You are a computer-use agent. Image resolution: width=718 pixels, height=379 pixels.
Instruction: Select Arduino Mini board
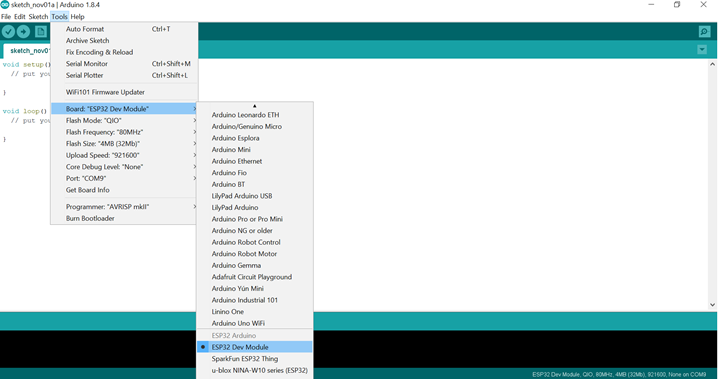(x=255, y=149)
